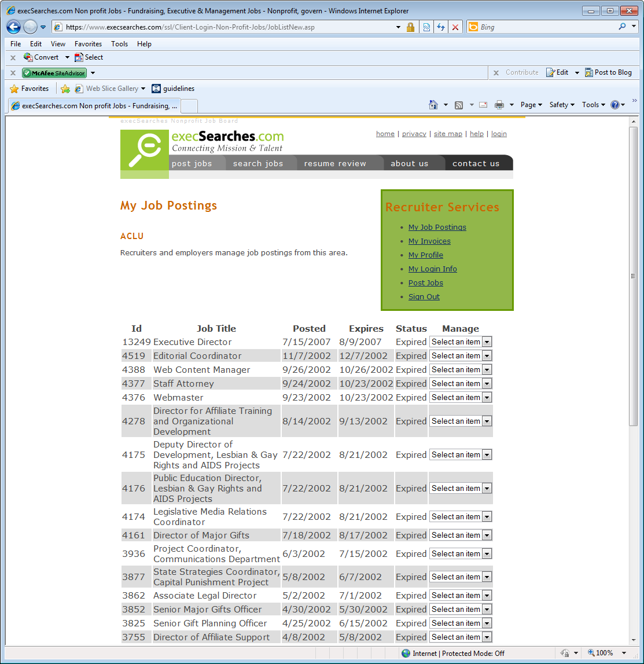
Task: Click inside the Bing search box
Action: [x=548, y=27]
